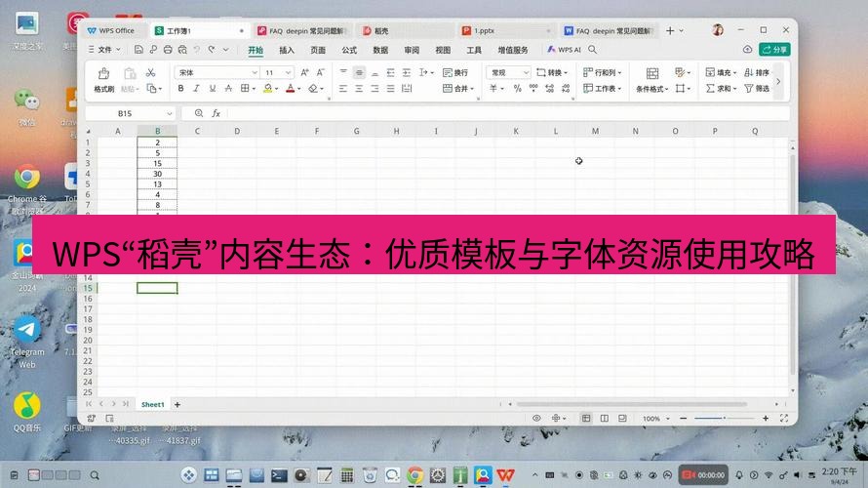The width and height of the screenshot is (868, 488).
Task: Click the Format Painter (格式刷) icon
Action: pos(103,73)
